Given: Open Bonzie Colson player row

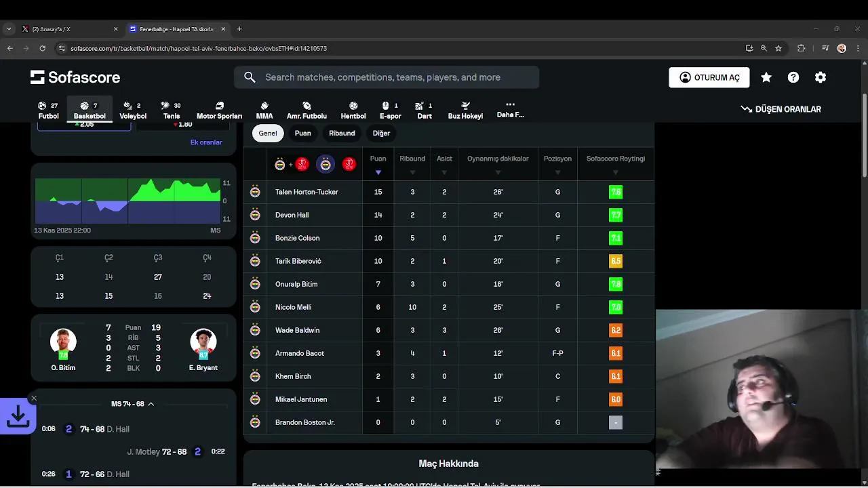Looking at the screenshot, I should point(449,238).
